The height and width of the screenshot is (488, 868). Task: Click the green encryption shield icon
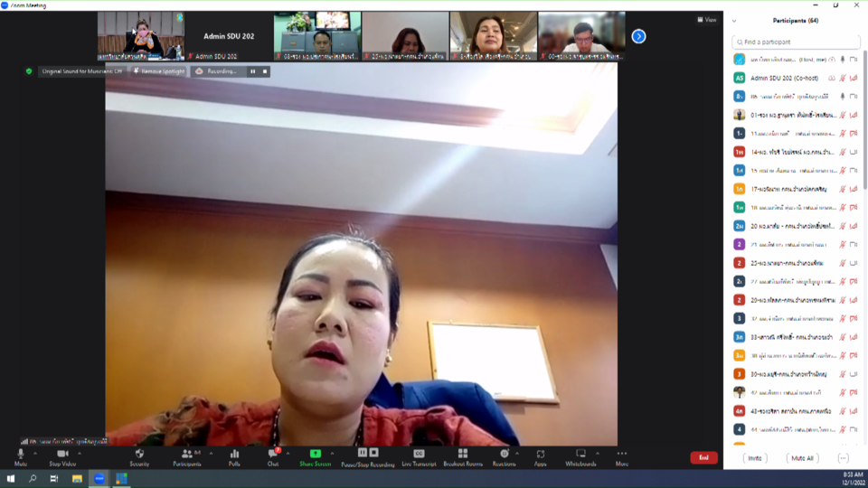click(x=29, y=71)
